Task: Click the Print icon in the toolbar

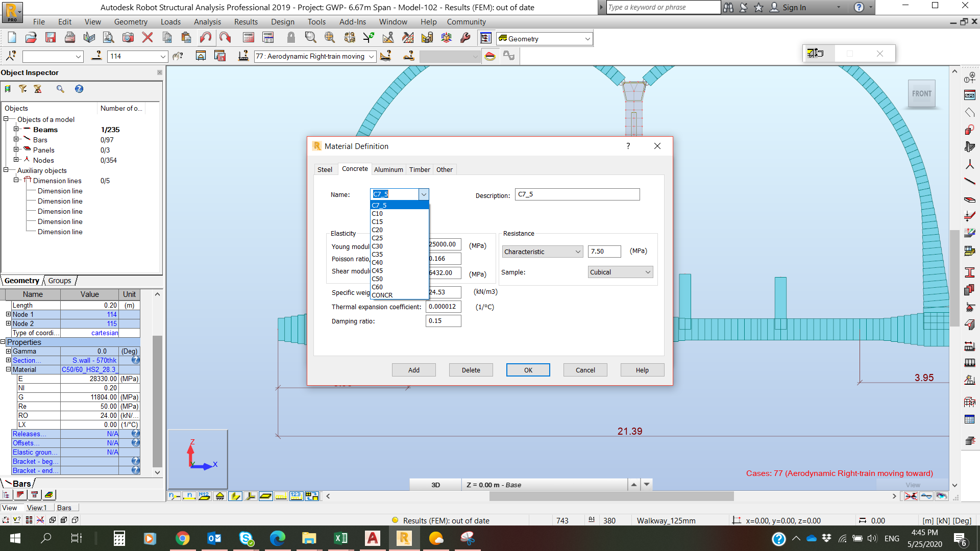Action: pos(70,37)
